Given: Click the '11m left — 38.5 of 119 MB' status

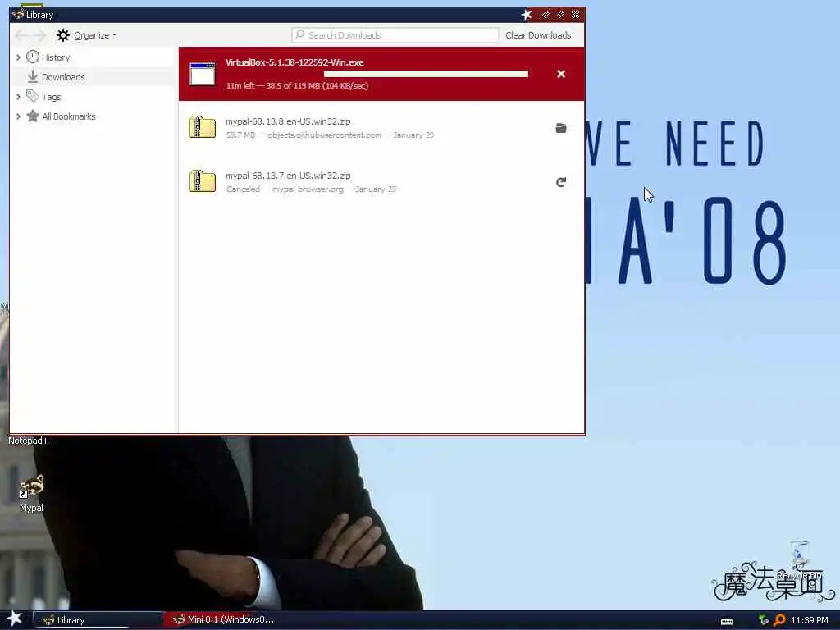Looking at the screenshot, I should click(297, 85).
